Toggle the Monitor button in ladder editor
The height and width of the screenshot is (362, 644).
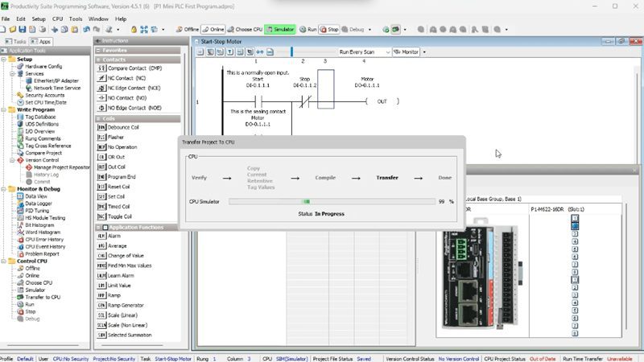click(407, 52)
